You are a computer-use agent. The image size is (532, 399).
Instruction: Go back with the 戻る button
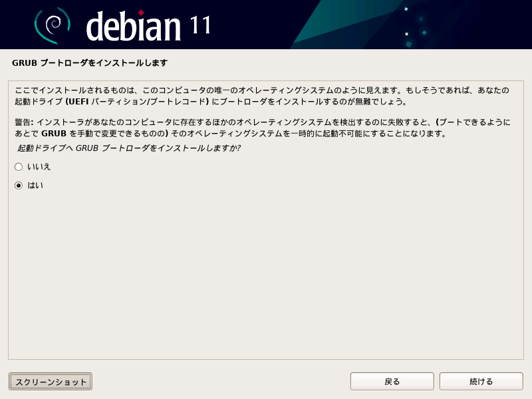click(x=392, y=382)
